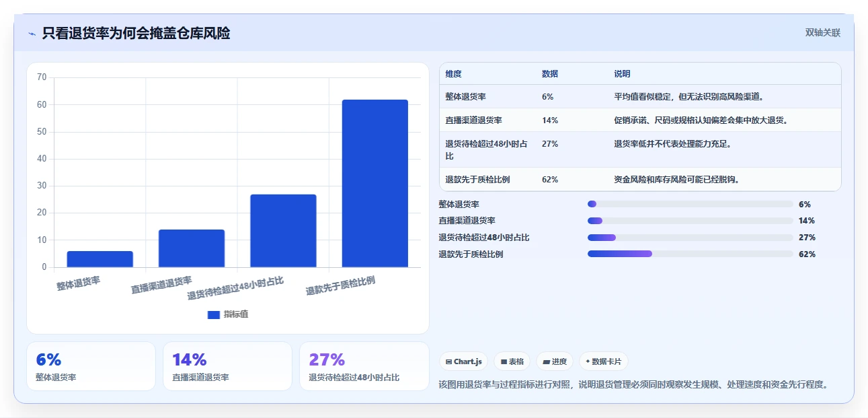Click the 退货待检超过48小时占比 27% progress bar
The image size is (868, 418).
(691, 238)
